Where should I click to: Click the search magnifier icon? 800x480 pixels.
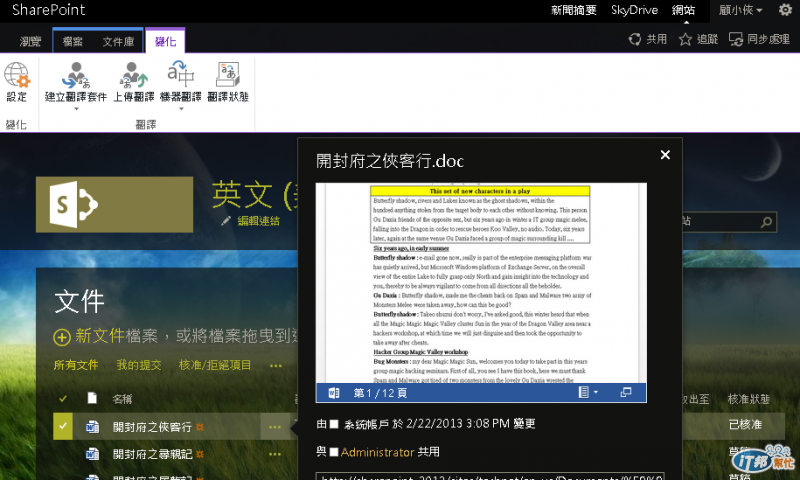[766, 222]
